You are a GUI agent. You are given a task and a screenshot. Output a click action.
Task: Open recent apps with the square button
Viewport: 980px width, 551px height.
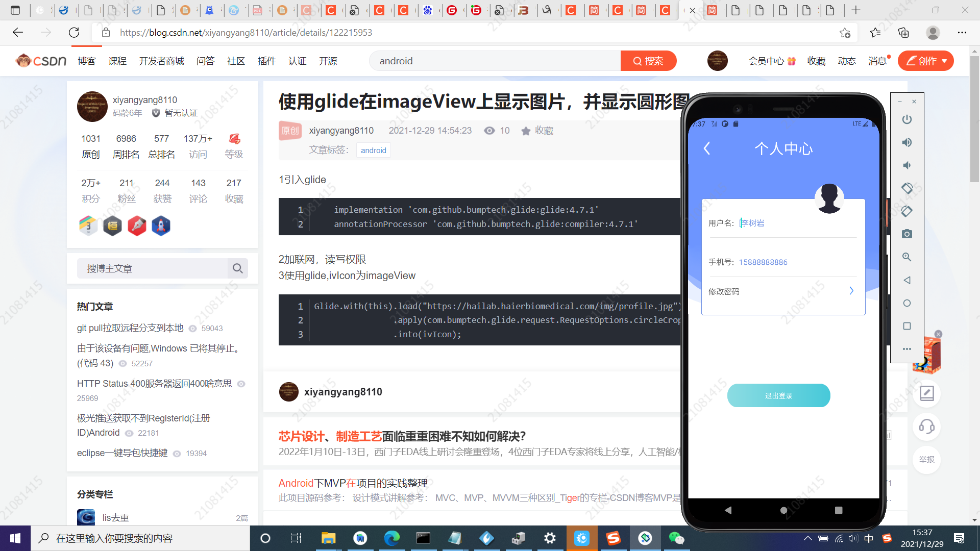point(838,510)
